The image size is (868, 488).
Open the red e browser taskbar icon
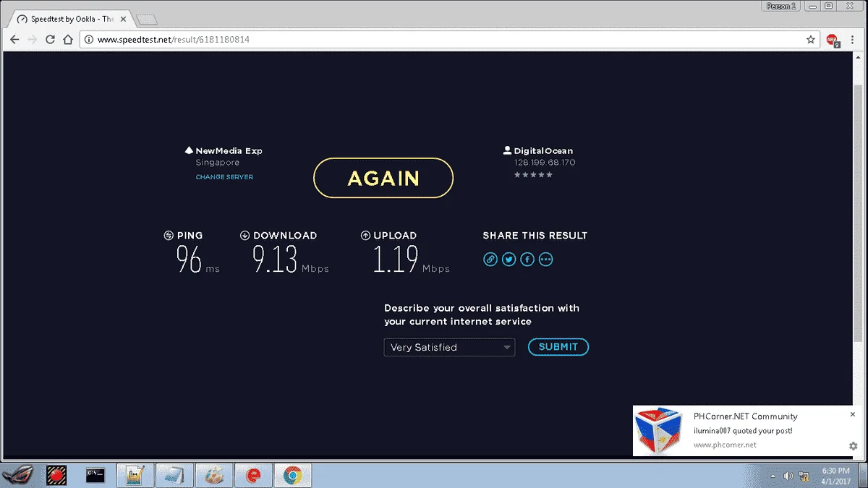coord(253,475)
